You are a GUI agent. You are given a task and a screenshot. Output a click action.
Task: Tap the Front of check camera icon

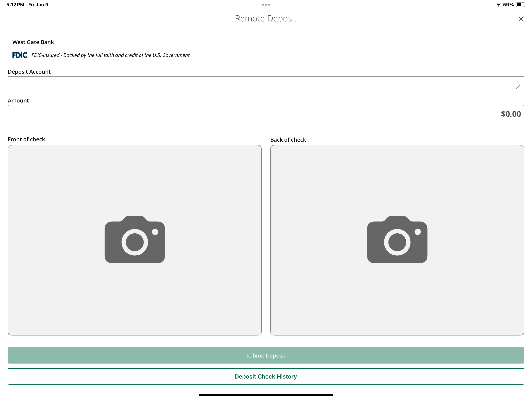(135, 239)
